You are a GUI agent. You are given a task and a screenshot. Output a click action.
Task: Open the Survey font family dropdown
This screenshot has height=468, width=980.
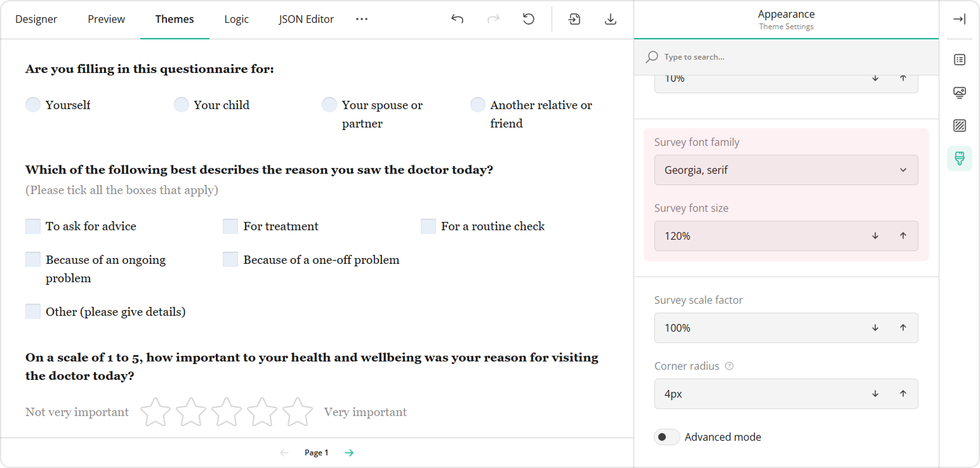[786, 170]
